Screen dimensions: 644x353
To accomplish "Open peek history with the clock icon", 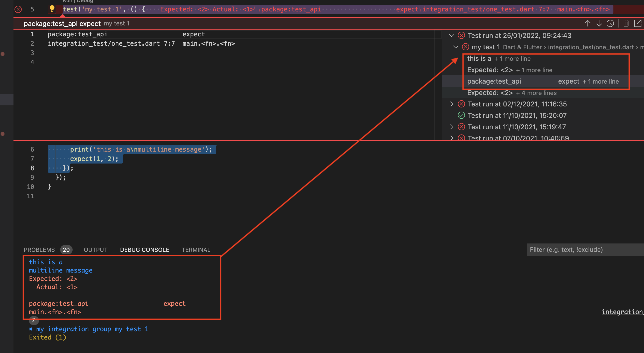I will click(610, 23).
